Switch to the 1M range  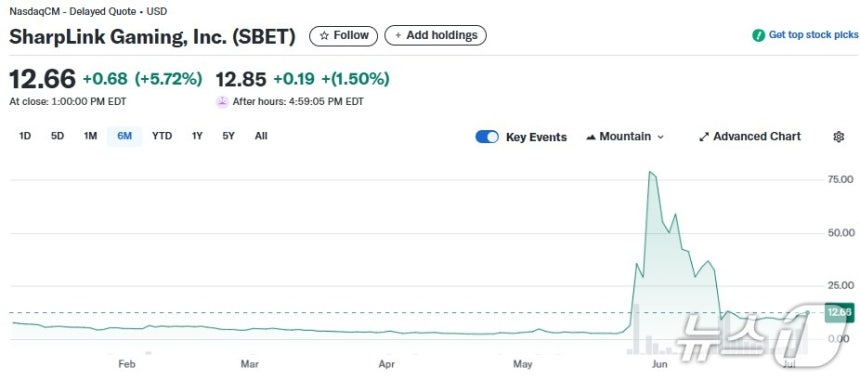90,136
